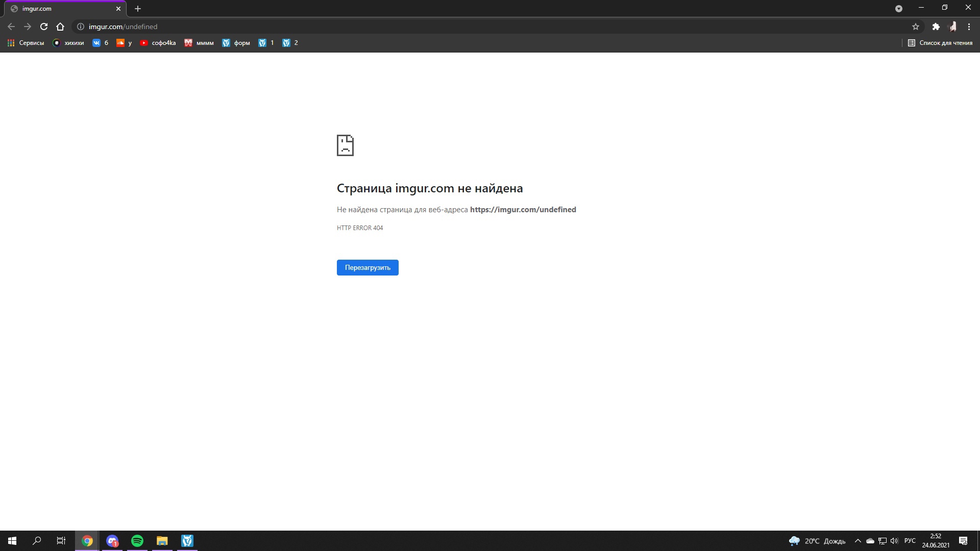980x551 pixels.
Task: Open the bookmark labeled 2
Action: [290, 43]
